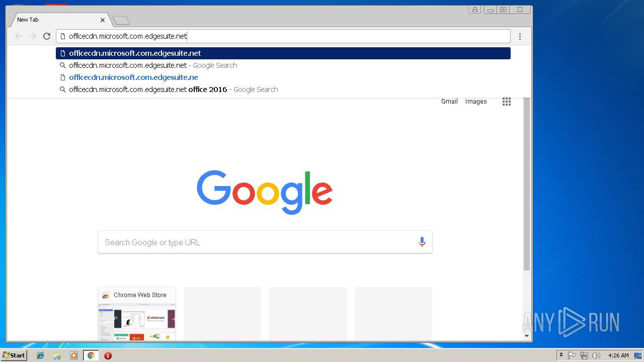The width and height of the screenshot is (644, 362).
Task: Show hidden system tray icons
Action: (561, 355)
